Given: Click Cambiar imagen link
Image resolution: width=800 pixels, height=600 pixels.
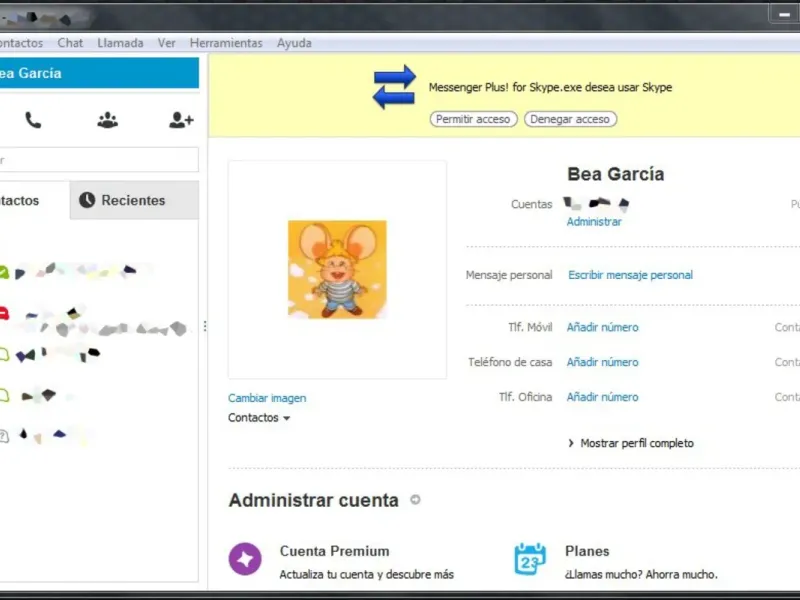Looking at the screenshot, I should click(x=267, y=398).
